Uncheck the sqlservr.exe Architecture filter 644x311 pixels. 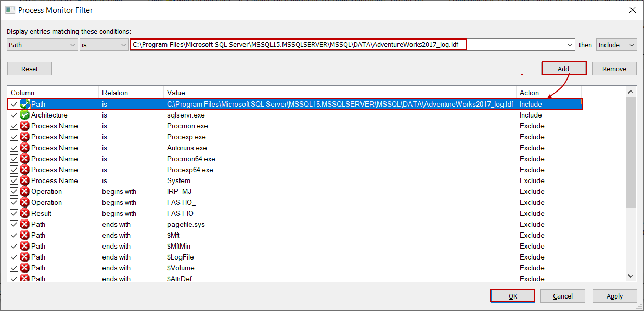click(14, 114)
